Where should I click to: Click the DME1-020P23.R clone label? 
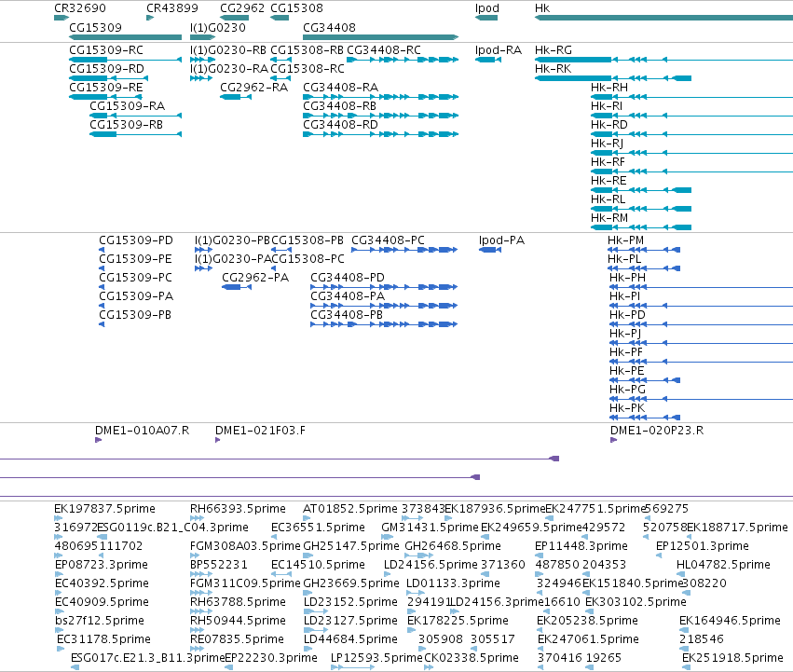pos(657,431)
